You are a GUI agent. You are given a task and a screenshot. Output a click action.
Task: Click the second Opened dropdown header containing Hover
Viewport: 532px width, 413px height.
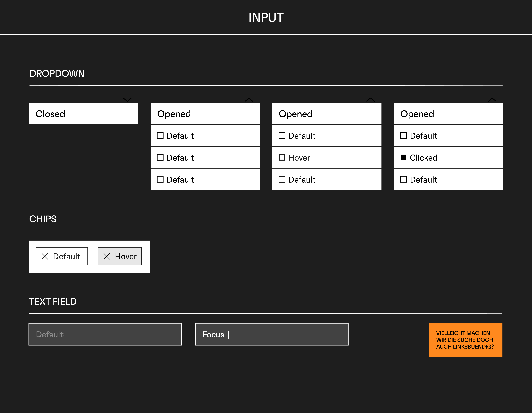point(327,114)
